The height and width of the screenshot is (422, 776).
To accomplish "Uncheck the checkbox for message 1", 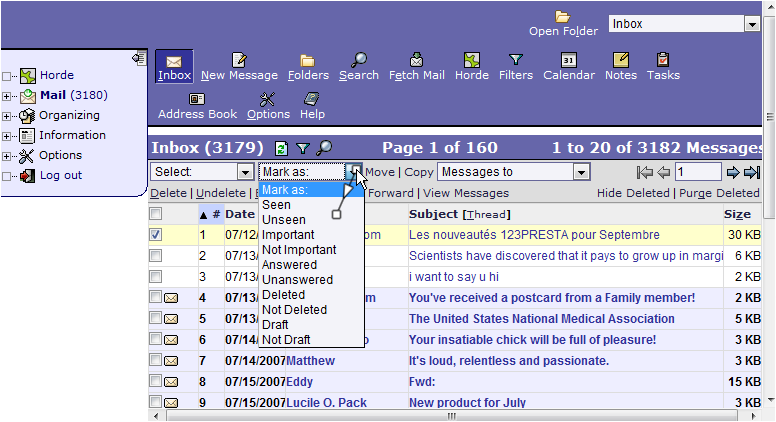I will click(155, 235).
